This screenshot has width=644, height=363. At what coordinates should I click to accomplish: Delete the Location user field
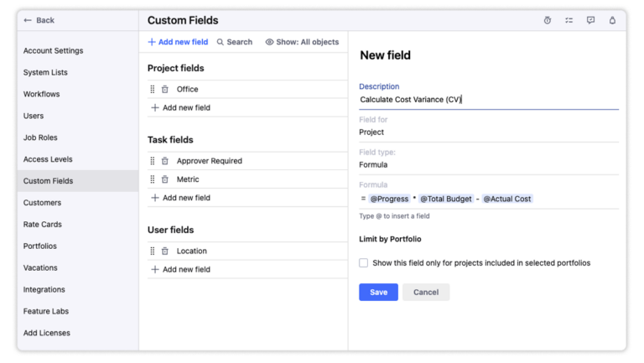pos(165,251)
